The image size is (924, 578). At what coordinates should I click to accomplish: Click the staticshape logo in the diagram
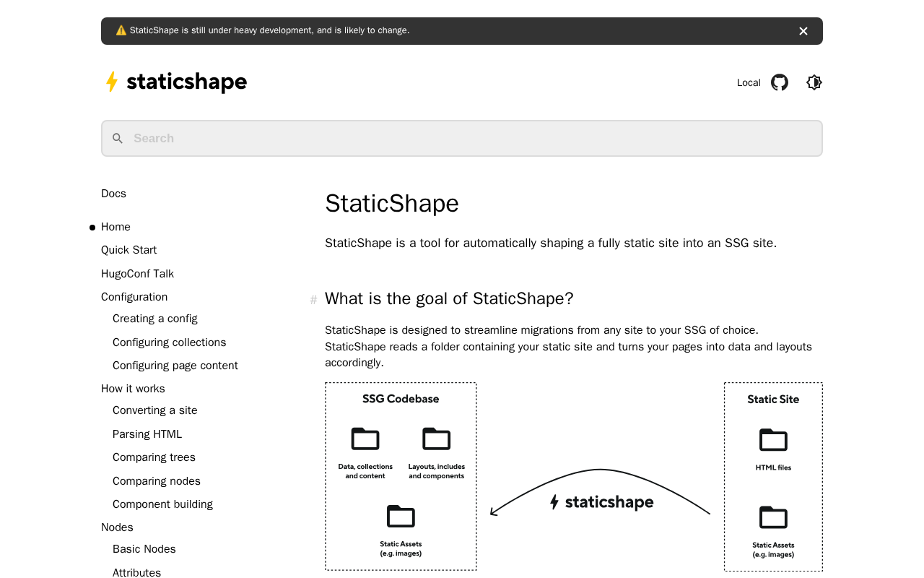[601, 502]
